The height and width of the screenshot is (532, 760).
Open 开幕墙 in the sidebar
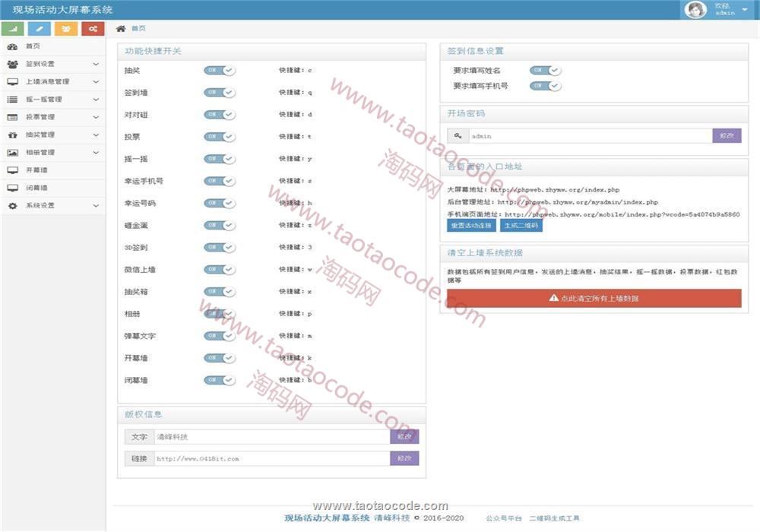click(x=36, y=170)
